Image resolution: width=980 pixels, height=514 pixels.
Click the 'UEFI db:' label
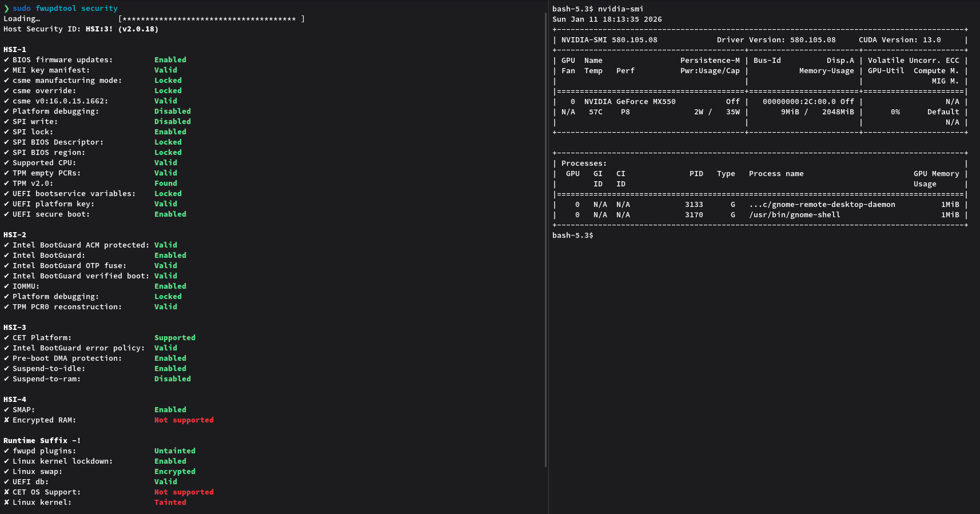[x=31, y=482]
